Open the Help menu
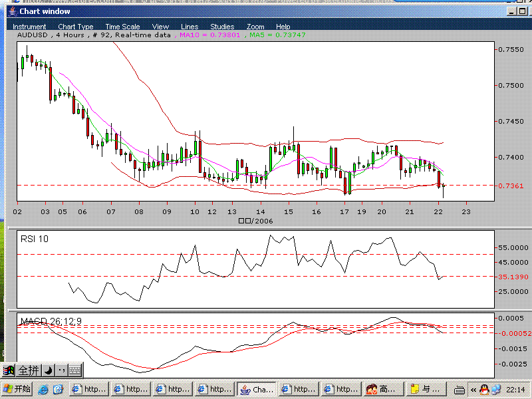 point(283,27)
